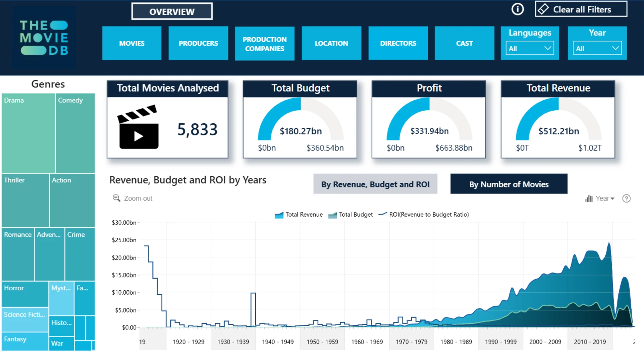This screenshot has width=644, height=362.
Task: Open the Cast page
Action: tap(465, 43)
